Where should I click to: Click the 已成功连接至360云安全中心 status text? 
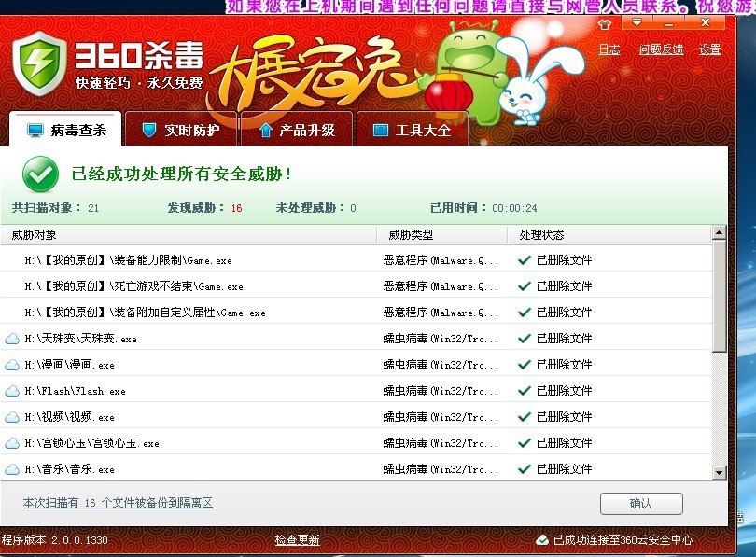point(623,540)
